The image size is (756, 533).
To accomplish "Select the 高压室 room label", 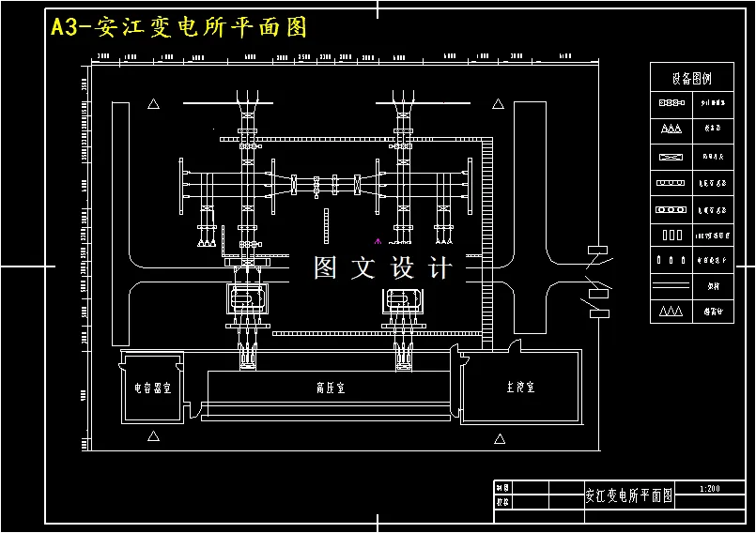I will 331,388.
